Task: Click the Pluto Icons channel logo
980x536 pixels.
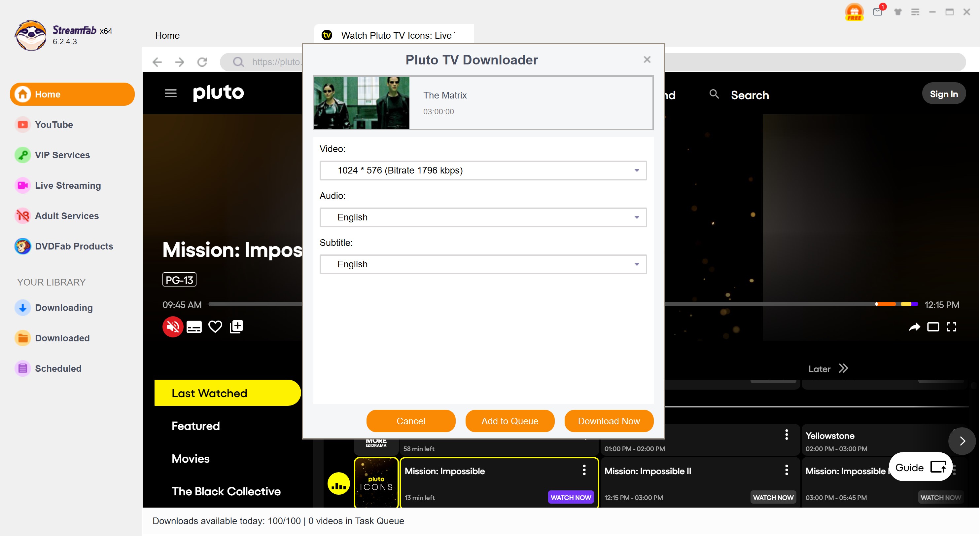Action: (x=376, y=483)
